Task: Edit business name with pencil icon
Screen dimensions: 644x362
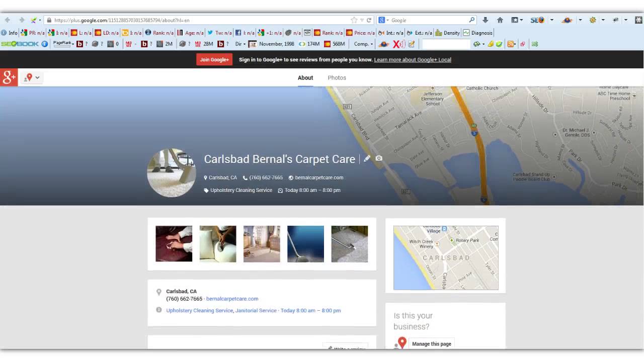Action: (x=367, y=158)
